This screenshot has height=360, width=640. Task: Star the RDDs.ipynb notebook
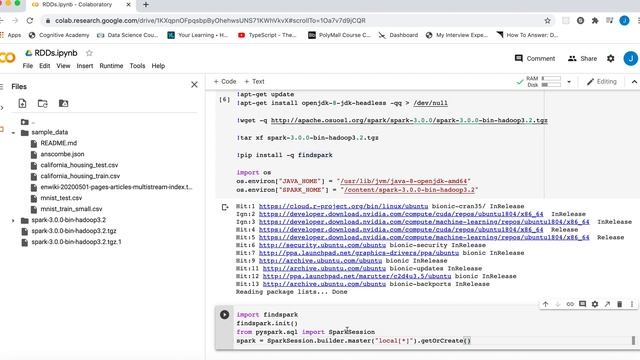pos(89,53)
